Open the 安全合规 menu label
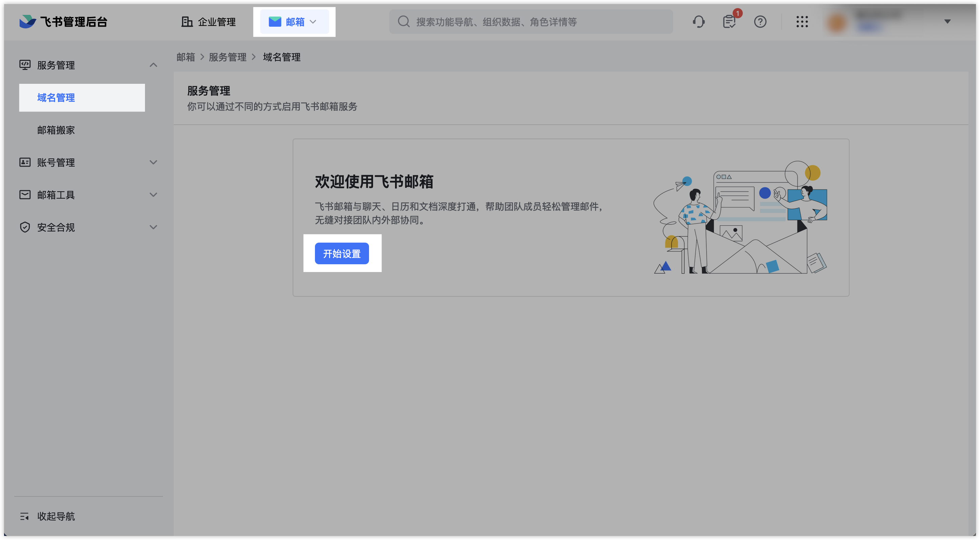Screen dimensions: 980x540 pyautogui.click(x=56, y=227)
